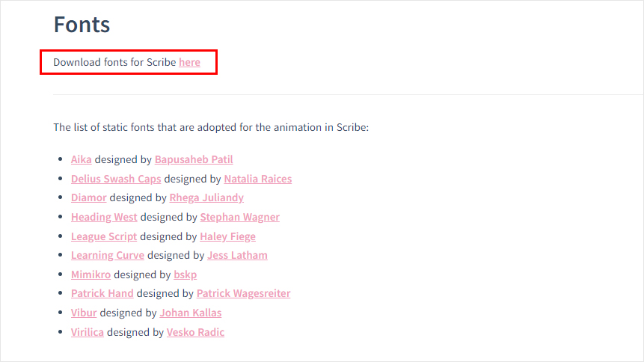Visit designer Bapusaheb Patil's link

194,159
